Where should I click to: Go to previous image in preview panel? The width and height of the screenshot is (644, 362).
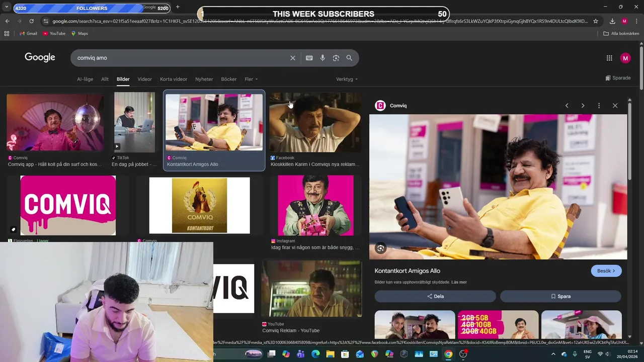(x=567, y=106)
